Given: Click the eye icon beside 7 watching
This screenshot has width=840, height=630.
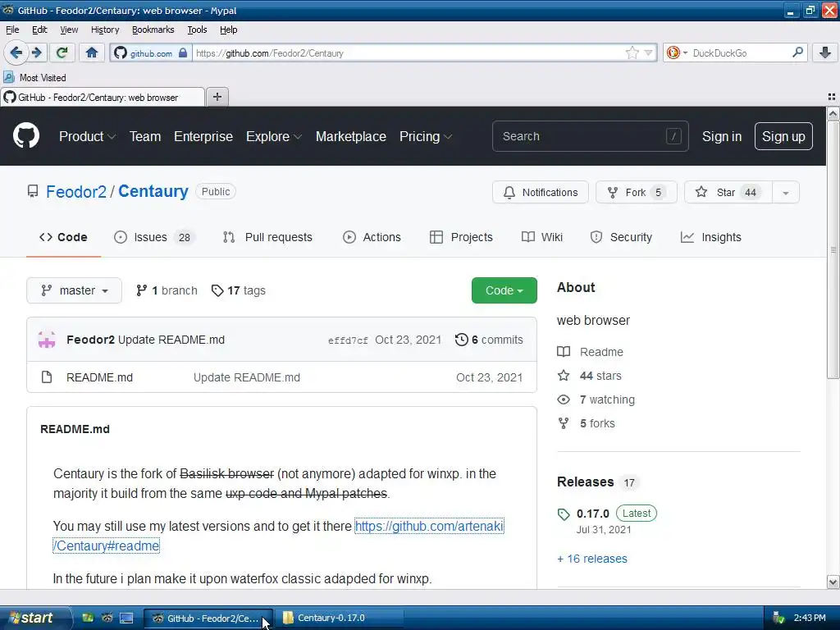Looking at the screenshot, I should tap(564, 399).
